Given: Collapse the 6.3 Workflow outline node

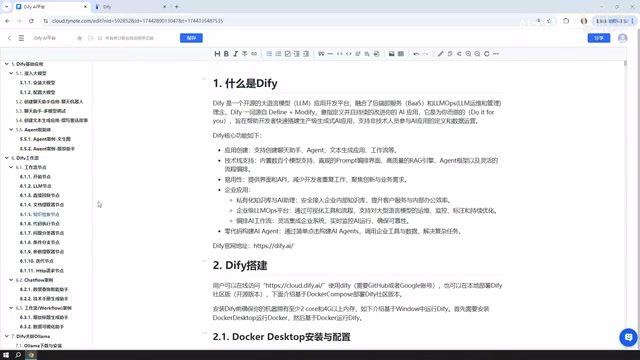Looking at the screenshot, I should click(x=11, y=308).
